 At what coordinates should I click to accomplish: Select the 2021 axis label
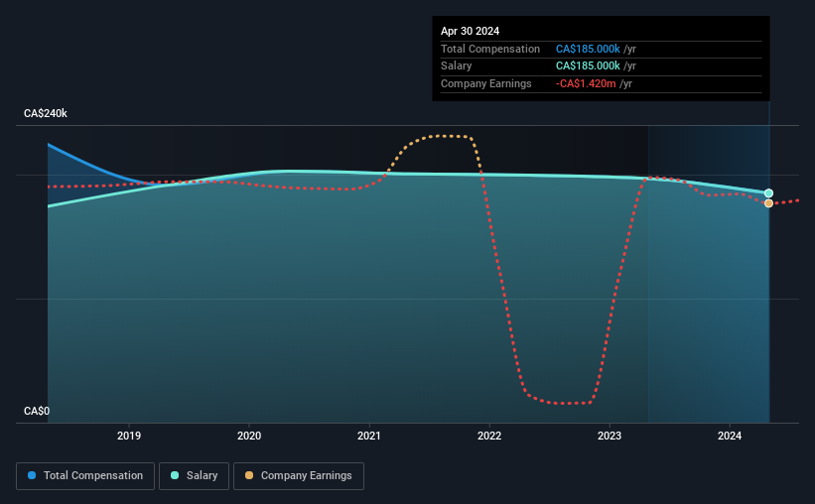click(x=369, y=436)
